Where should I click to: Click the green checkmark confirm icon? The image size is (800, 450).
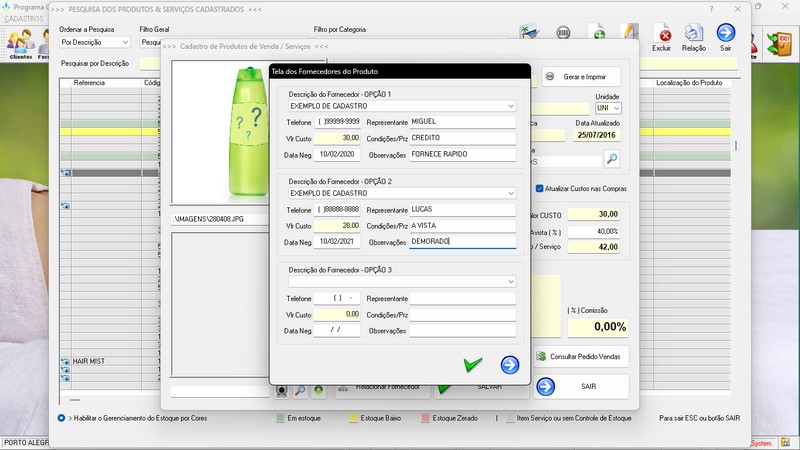click(472, 365)
